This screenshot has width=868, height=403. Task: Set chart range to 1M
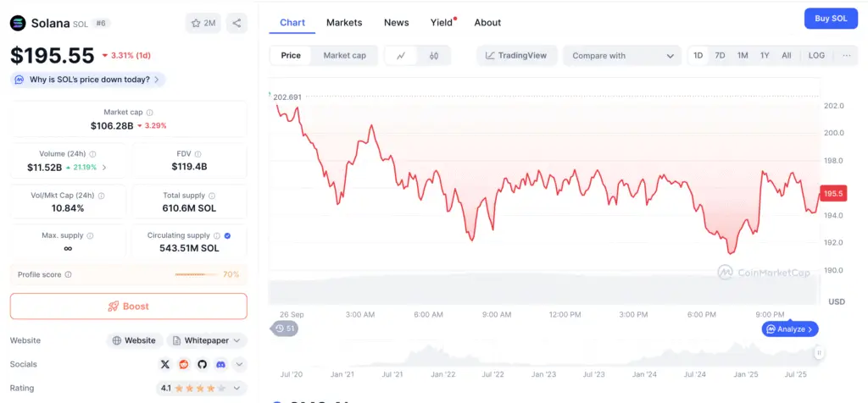[743, 56]
